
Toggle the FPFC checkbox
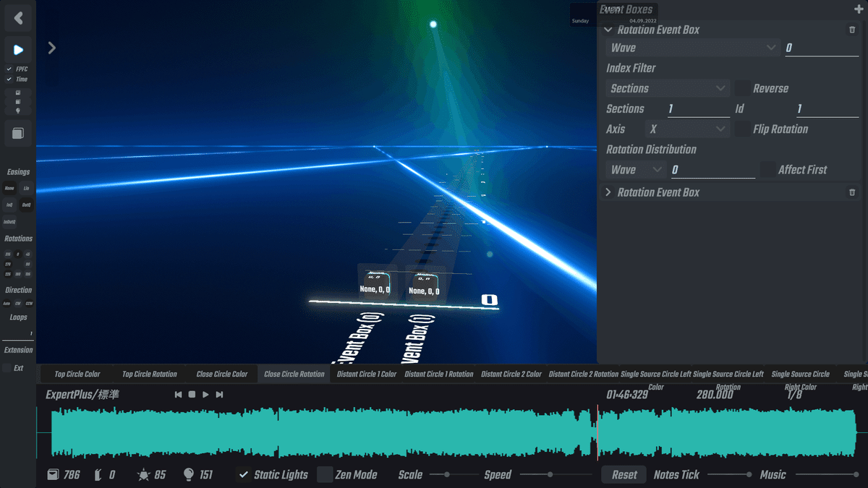(x=9, y=69)
